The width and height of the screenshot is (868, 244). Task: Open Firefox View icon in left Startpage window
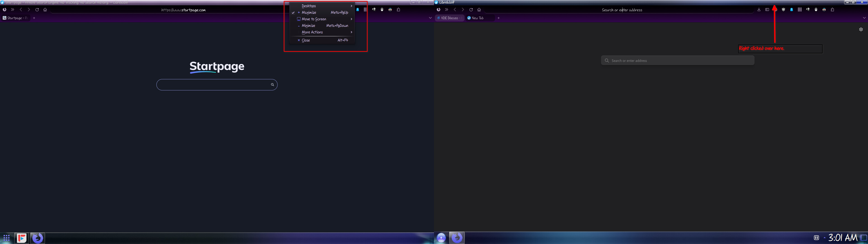[4, 10]
